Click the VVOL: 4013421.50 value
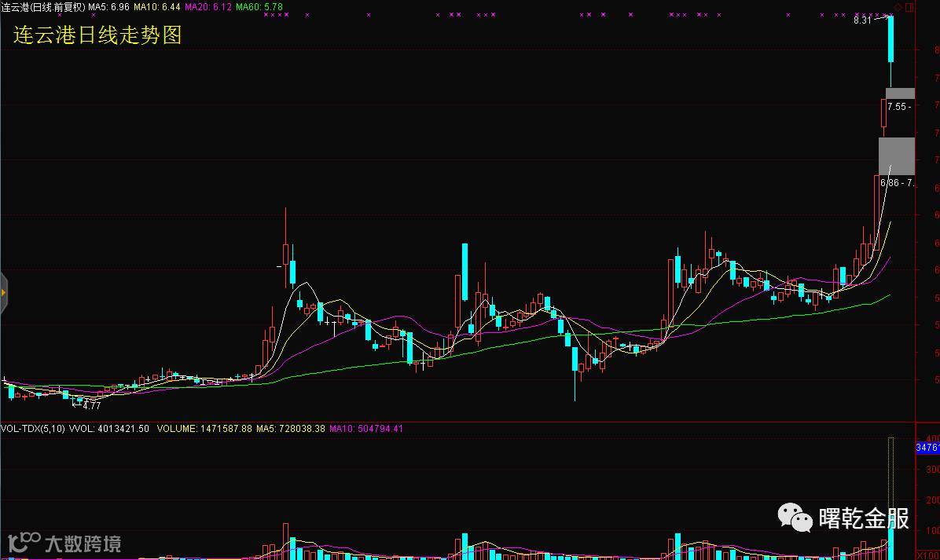The width and height of the screenshot is (940, 560). click(109, 429)
